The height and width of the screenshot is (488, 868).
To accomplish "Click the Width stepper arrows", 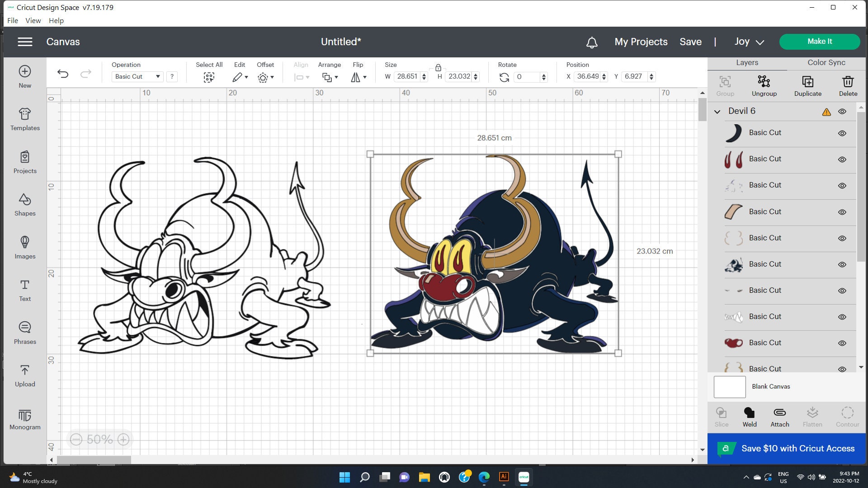I will pyautogui.click(x=424, y=77).
